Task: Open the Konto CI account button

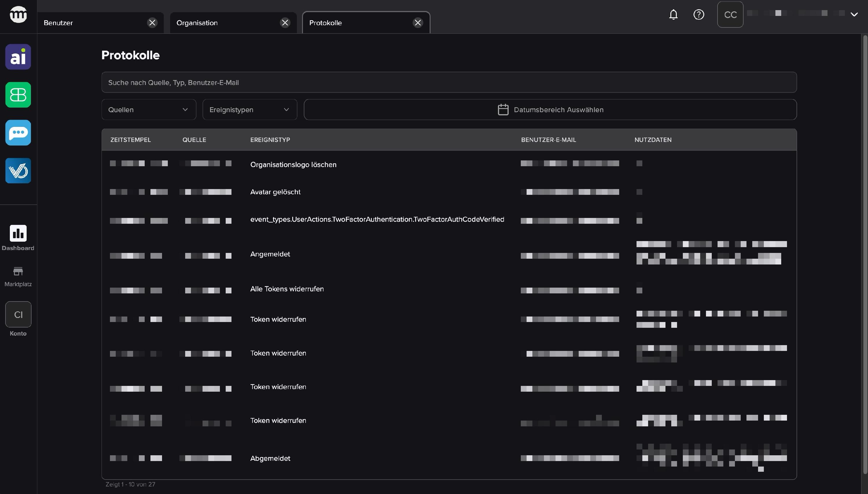Action: coord(18,314)
